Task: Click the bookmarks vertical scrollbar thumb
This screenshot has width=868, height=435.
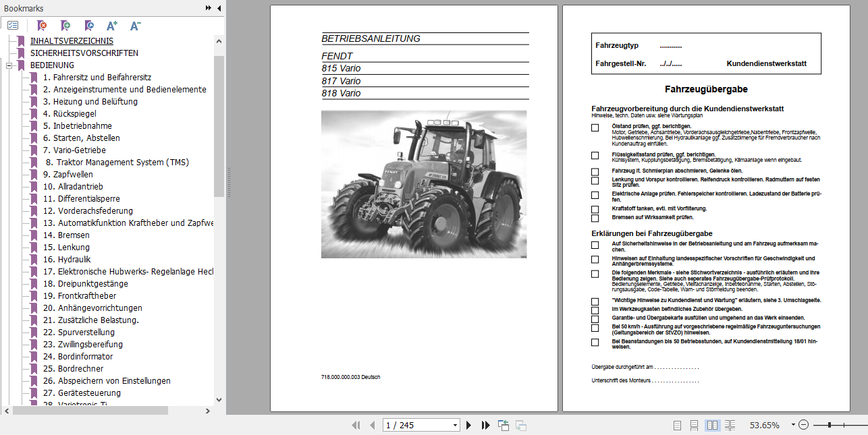Action: click(219, 126)
